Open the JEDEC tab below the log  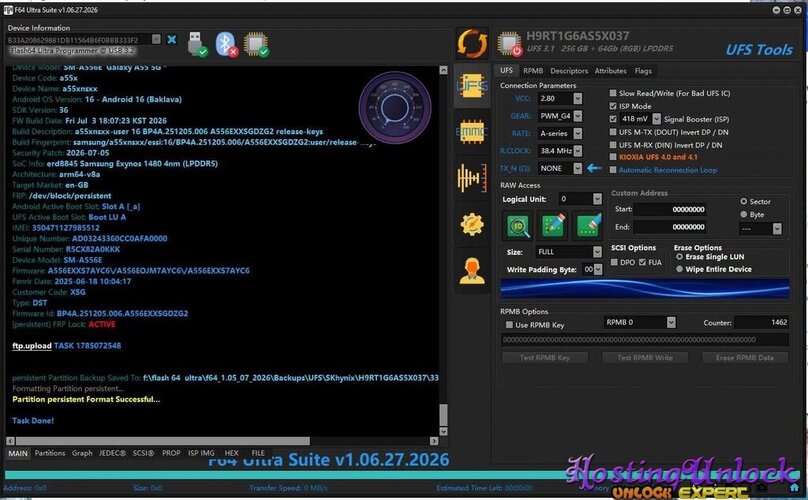tap(112, 453)
